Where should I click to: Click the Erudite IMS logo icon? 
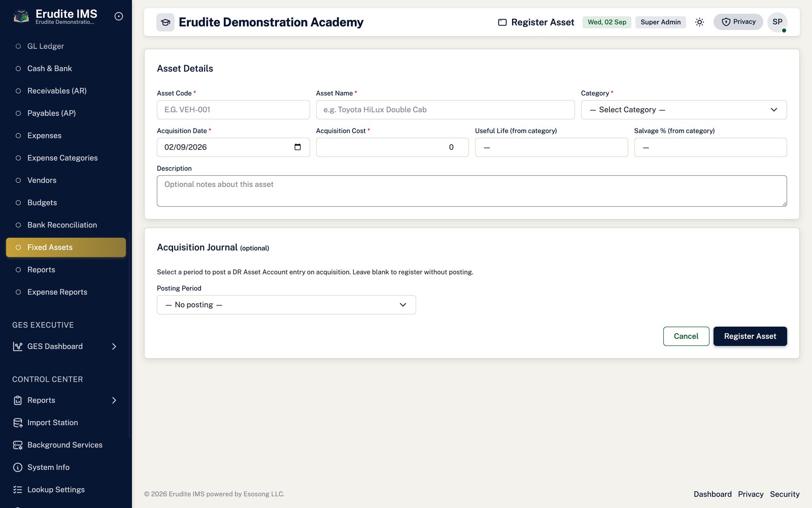pos(21,17)
